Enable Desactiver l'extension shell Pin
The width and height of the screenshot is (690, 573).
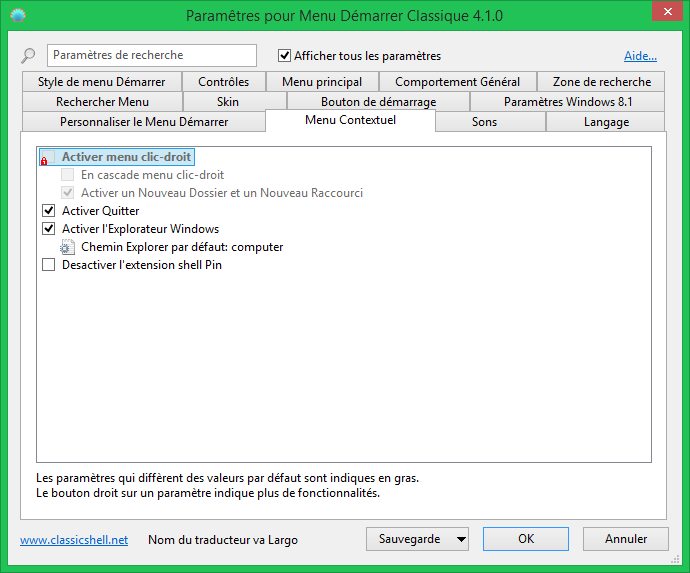(49, 265)
